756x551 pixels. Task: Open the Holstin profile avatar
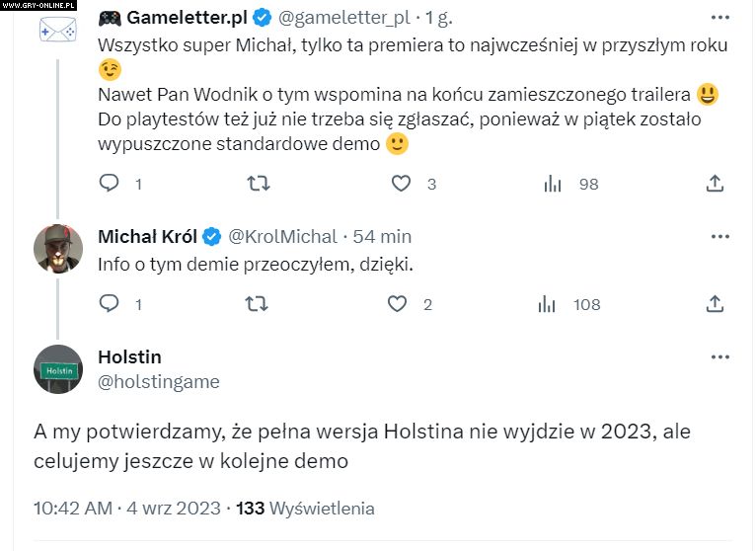(x=58, y=369)
